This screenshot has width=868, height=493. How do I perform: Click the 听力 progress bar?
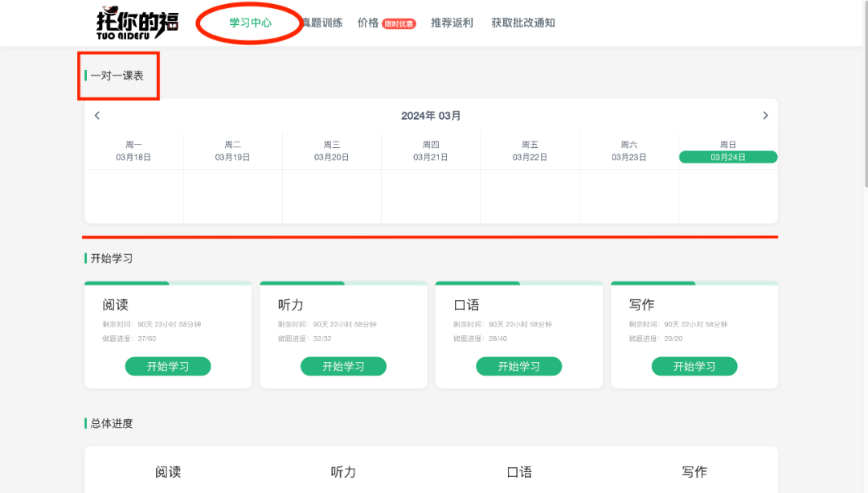point(343,284)
